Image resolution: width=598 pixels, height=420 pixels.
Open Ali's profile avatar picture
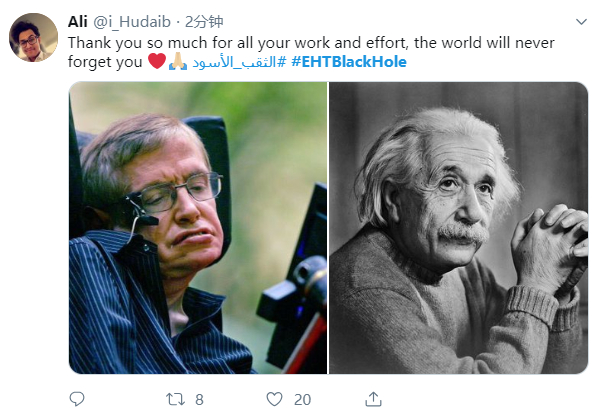click(x=34, y=37)
